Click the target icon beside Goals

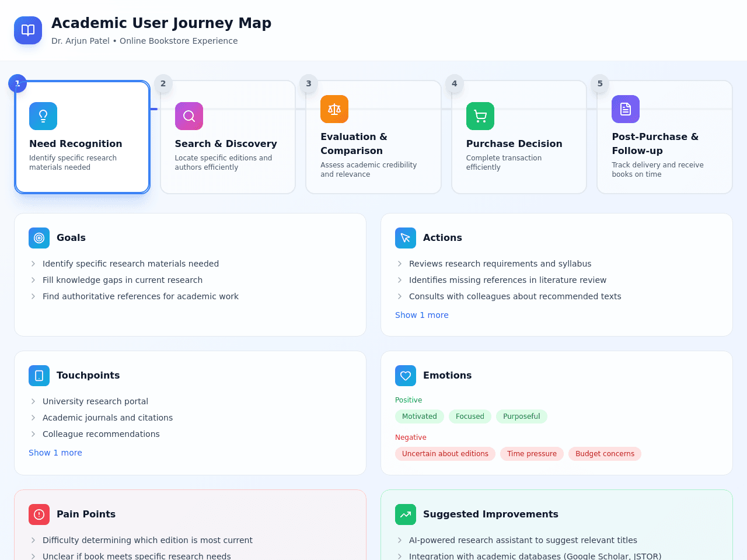(x=39, y=238)
